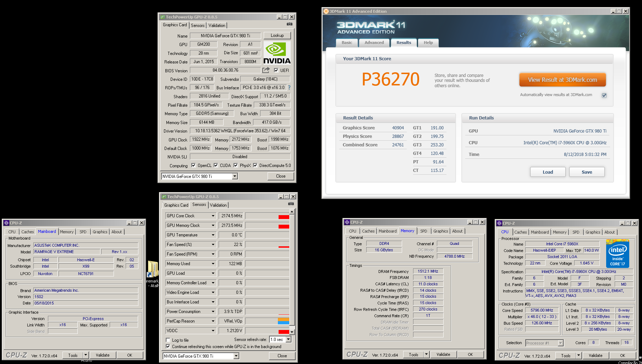Open the Validation tab in GPU-Z Sensors window
The height and width of the screenshot is (364, 642).
(218, 205)
